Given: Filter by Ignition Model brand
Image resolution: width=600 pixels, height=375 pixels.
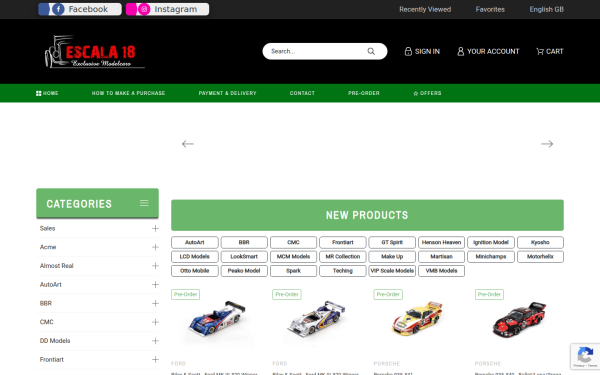Looking at the screenshot, I should pos(491,243).
